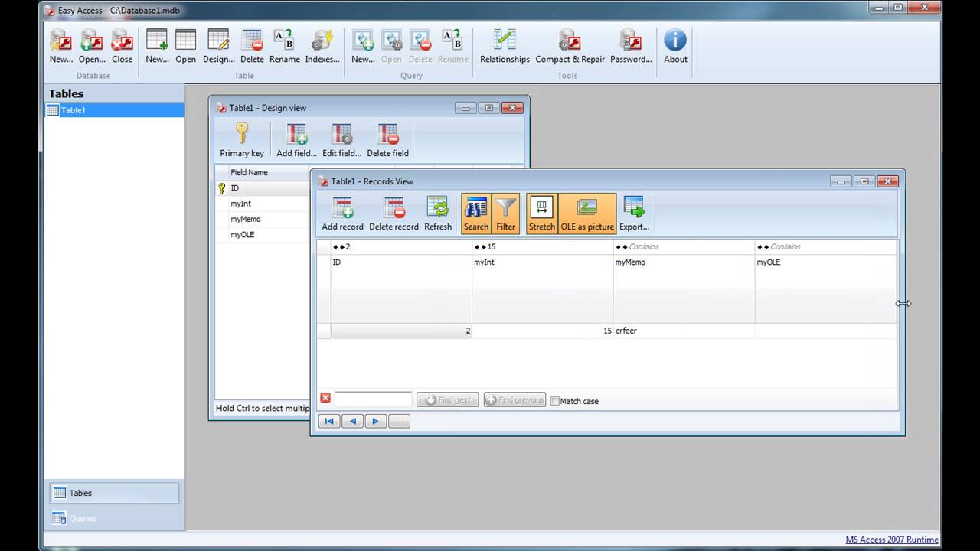Go to first record

click(x=329, y=421)
